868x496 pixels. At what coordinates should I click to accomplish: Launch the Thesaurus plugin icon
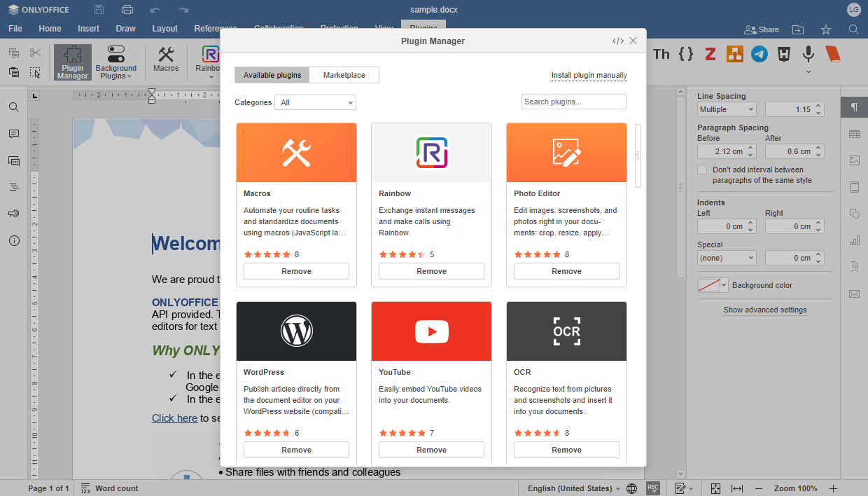(661, 53)
